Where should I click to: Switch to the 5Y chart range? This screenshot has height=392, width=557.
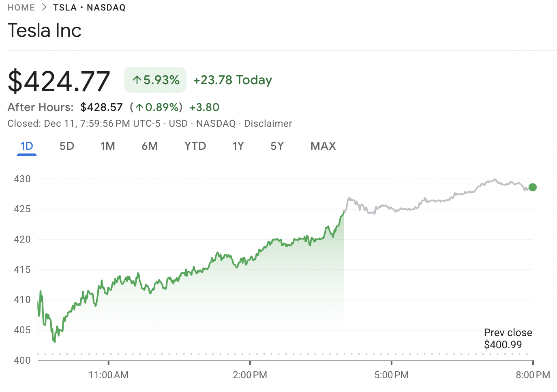click(277, 146)
